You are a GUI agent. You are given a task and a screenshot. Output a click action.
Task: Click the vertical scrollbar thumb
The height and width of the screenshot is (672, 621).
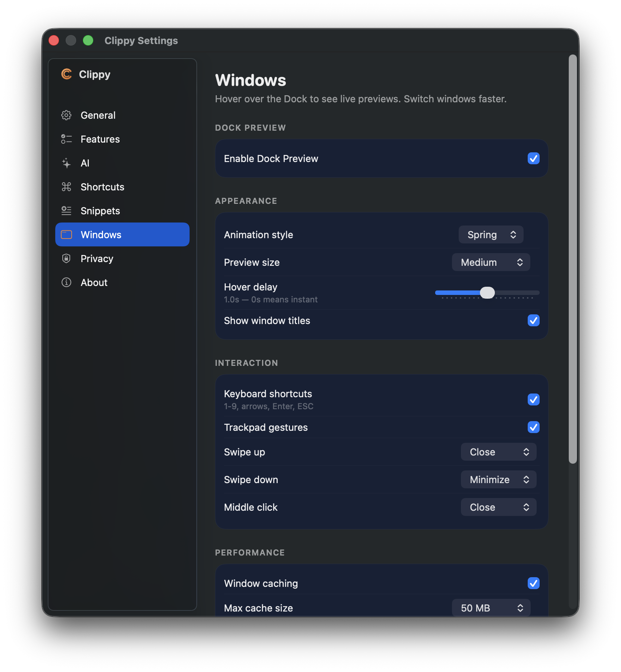pos(573,259)
